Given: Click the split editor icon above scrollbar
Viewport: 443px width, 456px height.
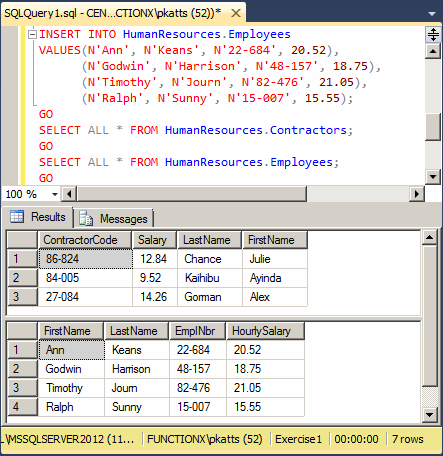Looking at the screenshot, I should (433, 34).
